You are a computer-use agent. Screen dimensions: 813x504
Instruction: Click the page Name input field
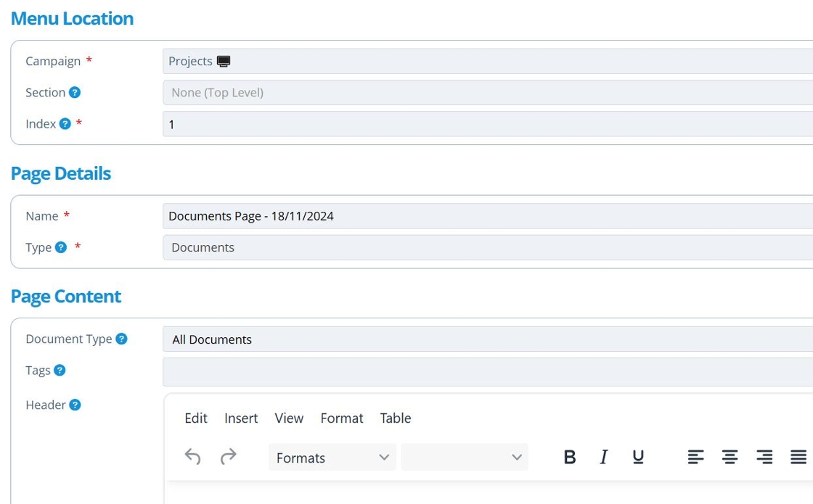point(486,216)
